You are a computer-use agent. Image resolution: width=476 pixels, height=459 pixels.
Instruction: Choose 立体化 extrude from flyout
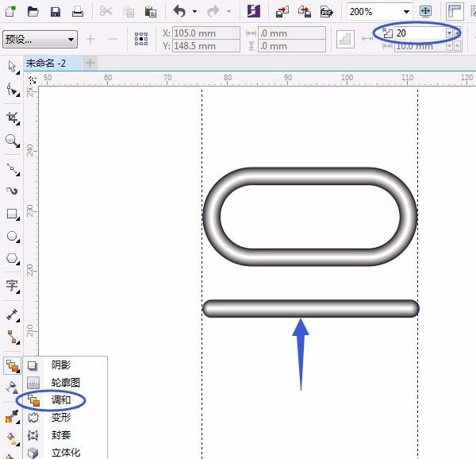(x=65, y=453)
